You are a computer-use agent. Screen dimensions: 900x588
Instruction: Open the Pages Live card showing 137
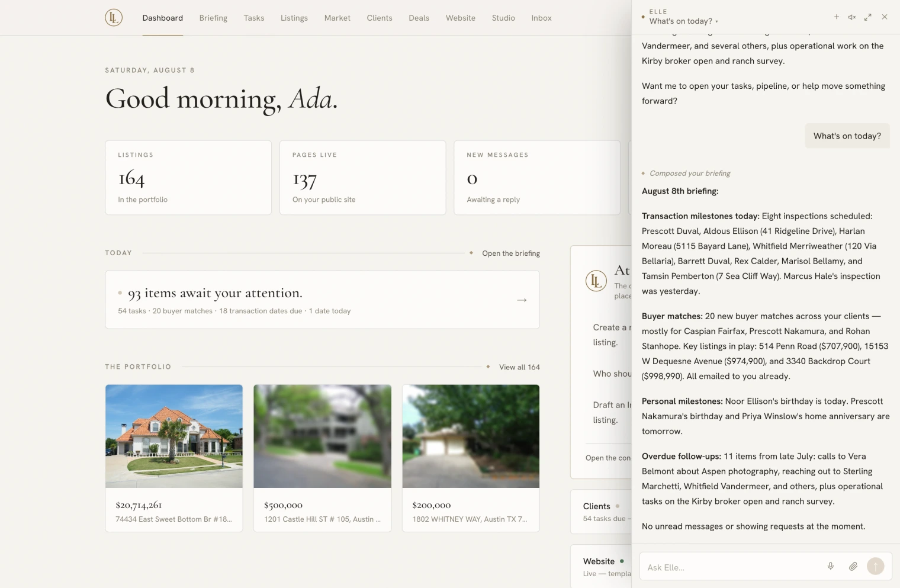363,178
